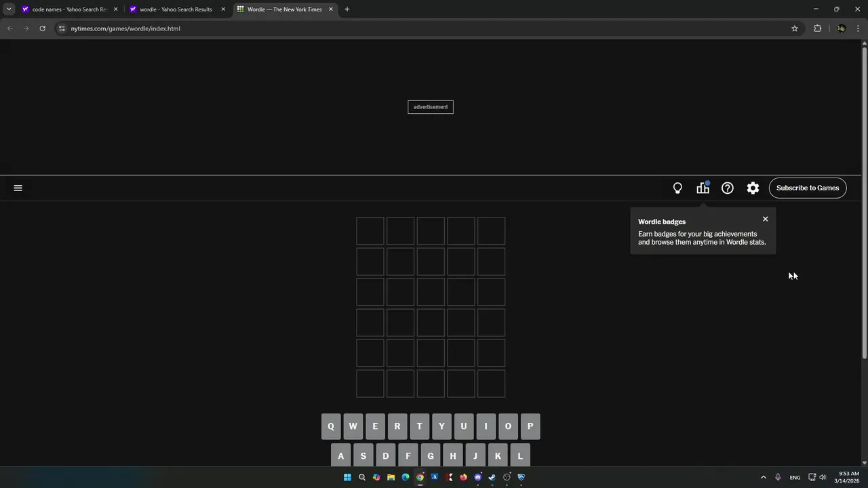This screenshot has width=868, height=488.
Task: Open Wordle settings gear icon
Action: point(753,188)
